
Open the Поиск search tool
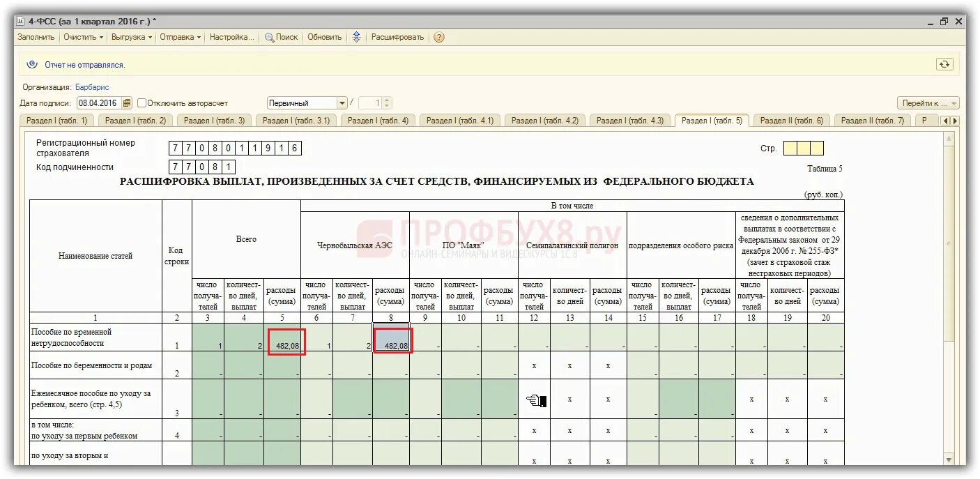[x=281, y=38]
